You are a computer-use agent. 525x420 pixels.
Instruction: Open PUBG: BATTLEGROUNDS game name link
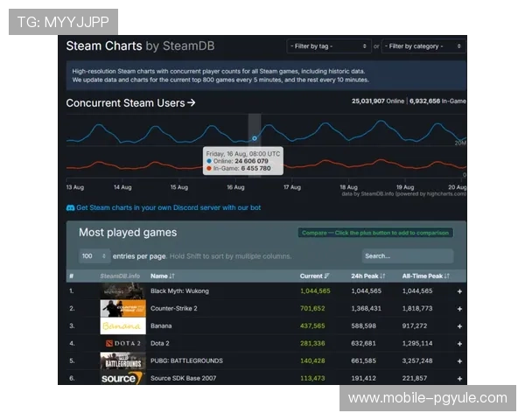point(186,360)
